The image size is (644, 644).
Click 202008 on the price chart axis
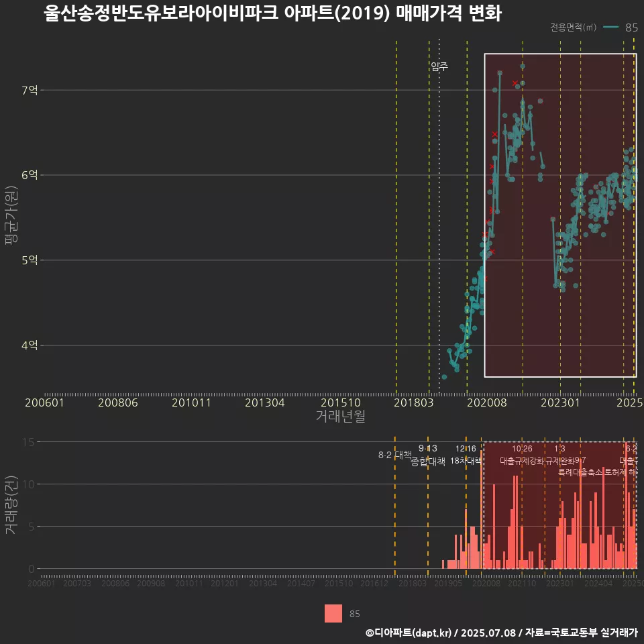(487, 402)
